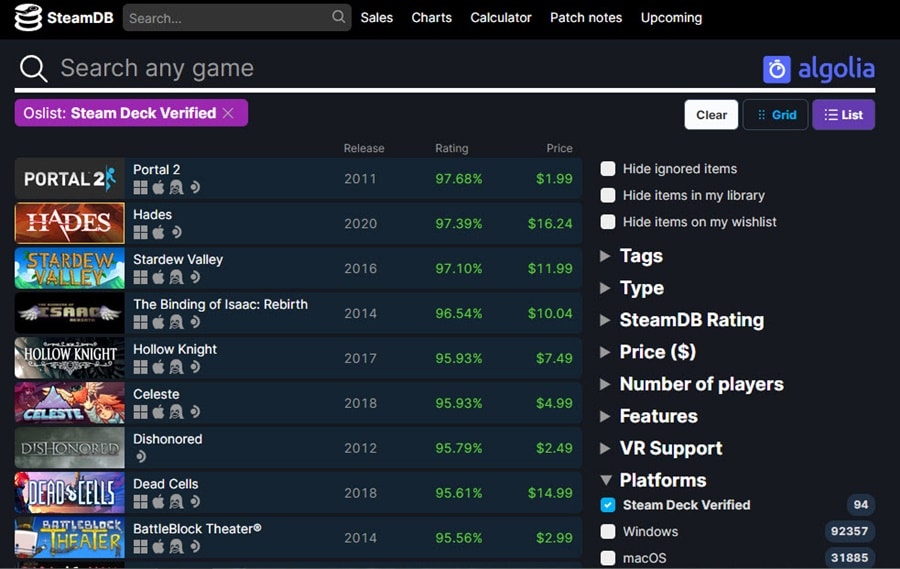Open The Binding of Isaac: Rebirth link
Image resolution: width=900 pixels, height=569 pixels.
tap(220, 304)
